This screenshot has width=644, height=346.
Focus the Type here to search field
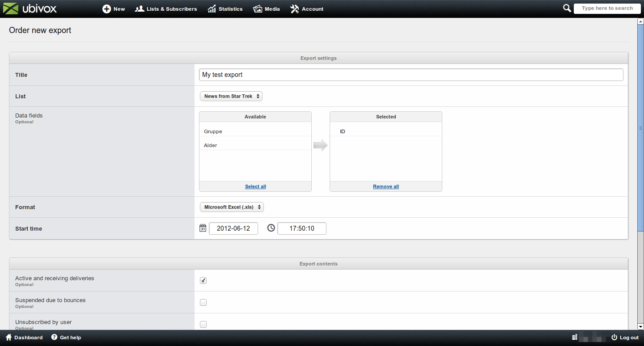click(x=607, y=8)
